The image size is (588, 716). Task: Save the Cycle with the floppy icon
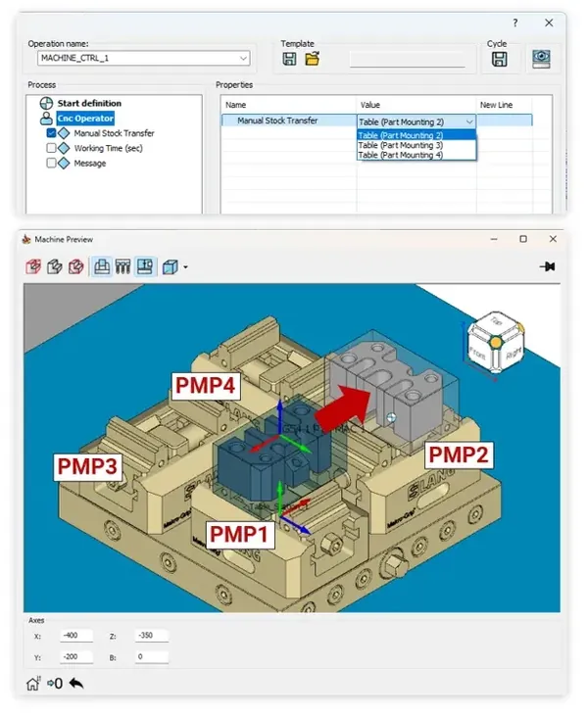click(x=499, y=59)
